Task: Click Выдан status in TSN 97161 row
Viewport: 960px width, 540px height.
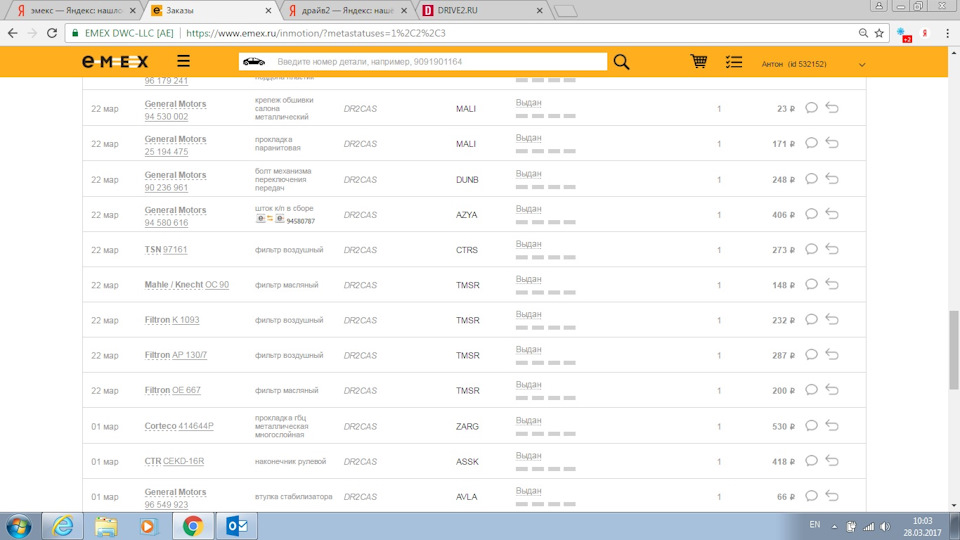Action: tap(528, 244)
